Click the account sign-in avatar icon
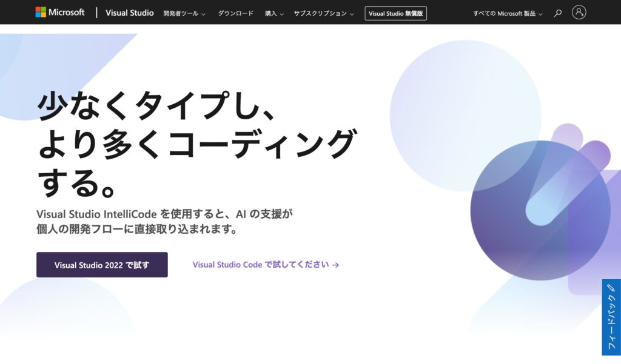This screenshot has height=364, width=621. (x=579, y=12)
